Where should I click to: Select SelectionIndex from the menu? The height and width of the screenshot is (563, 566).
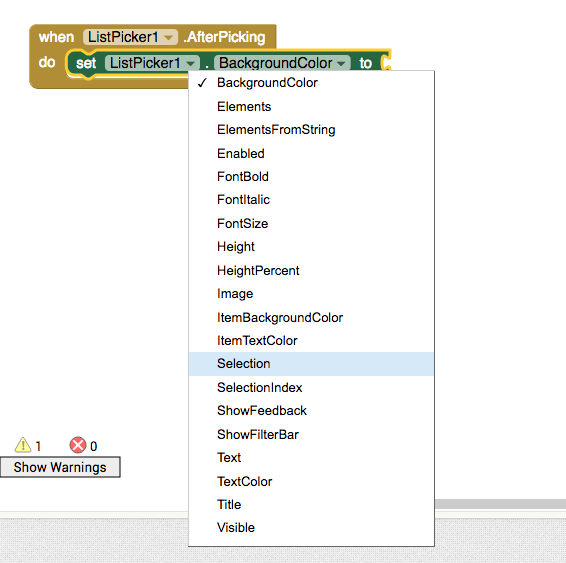[x=311, y=387]
